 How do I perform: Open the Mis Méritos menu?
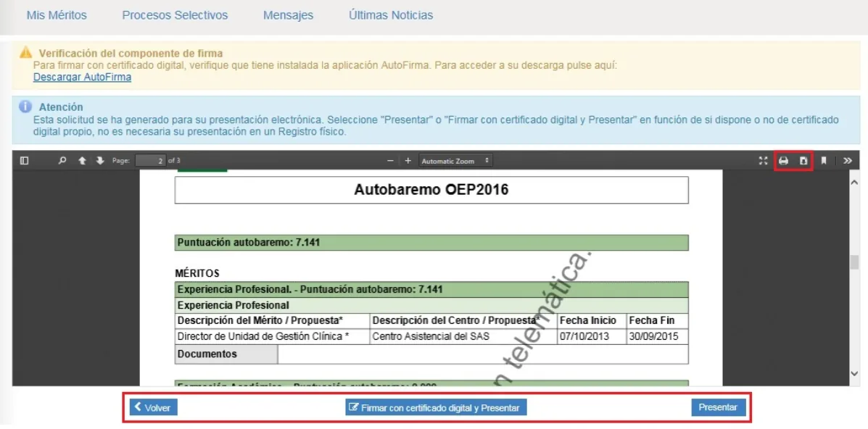(57, 15)
